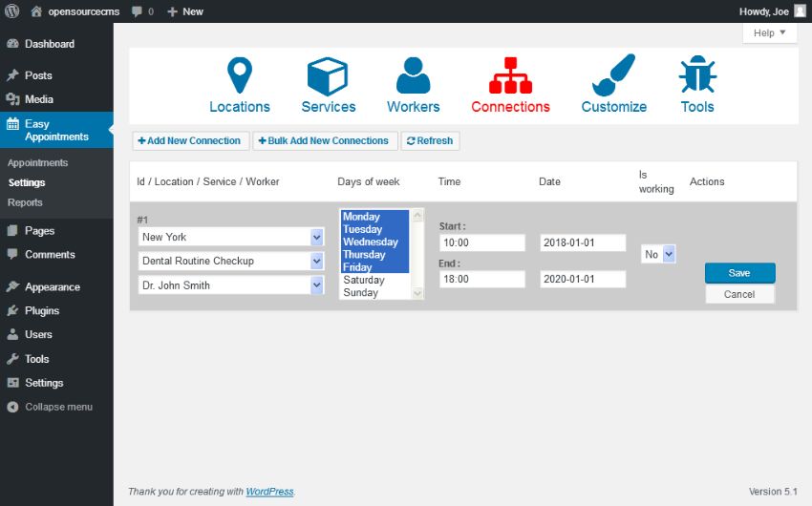Click the WordPress logo in admin bar
812x506 pixels.
12,11
